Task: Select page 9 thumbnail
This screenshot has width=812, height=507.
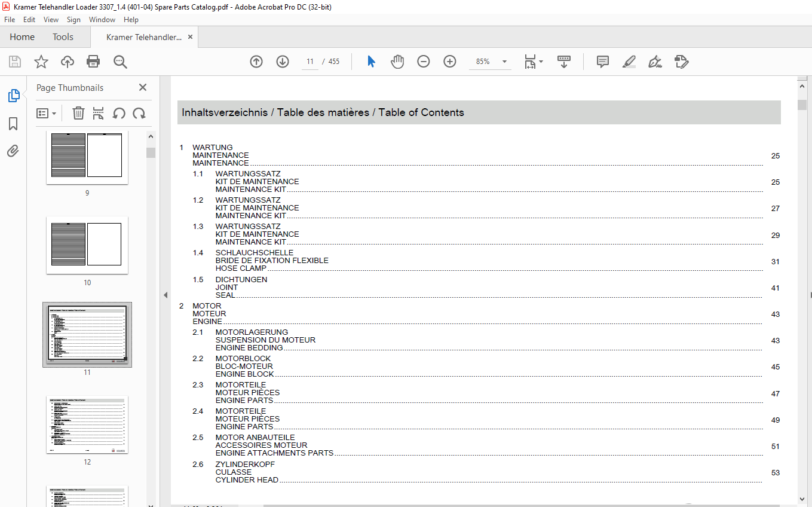Action: pyautogui.click(x=87, y=158)
